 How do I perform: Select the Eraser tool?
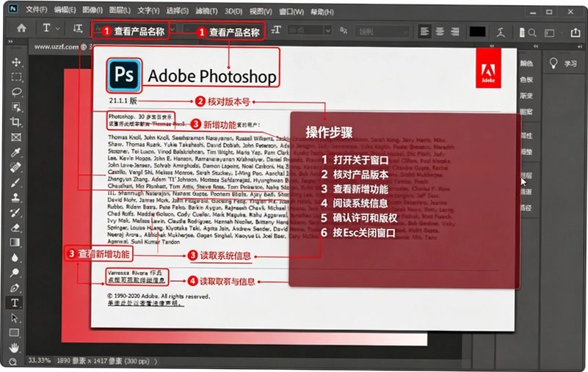pos(15,227)
